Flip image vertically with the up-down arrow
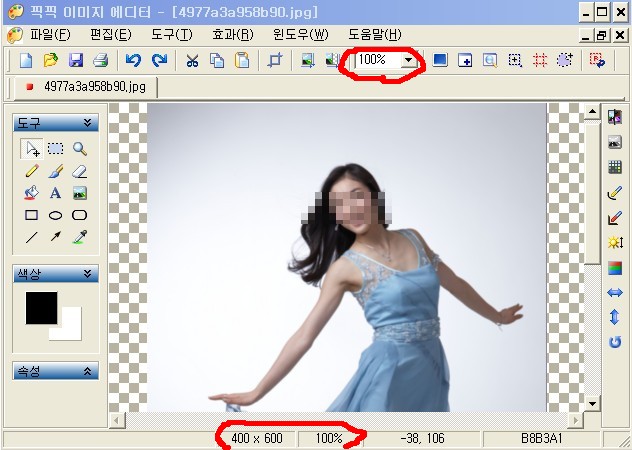The image size is (632, 450). click(x=615, y=317)
